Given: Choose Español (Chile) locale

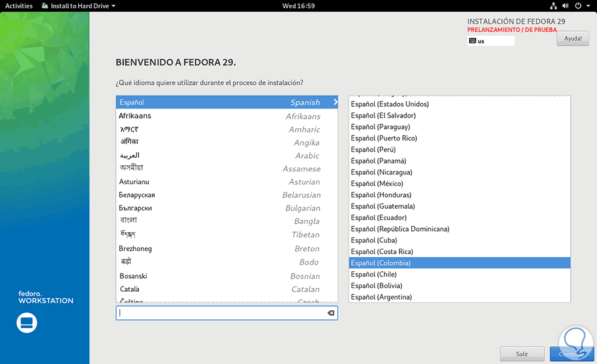Looking at the screenshot, I should 460,274.
